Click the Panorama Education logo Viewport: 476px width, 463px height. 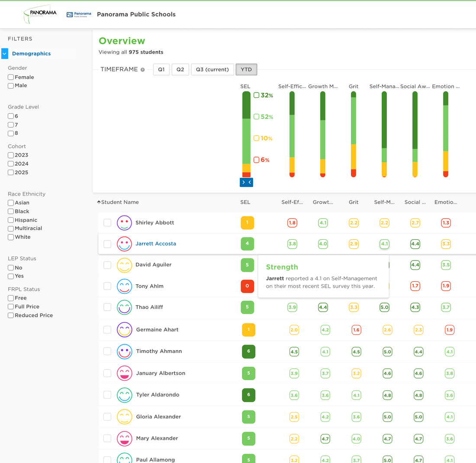(40, 14)
